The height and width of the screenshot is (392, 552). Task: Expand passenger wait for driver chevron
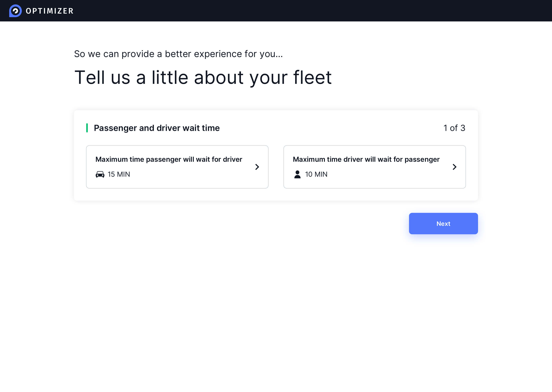257,167
